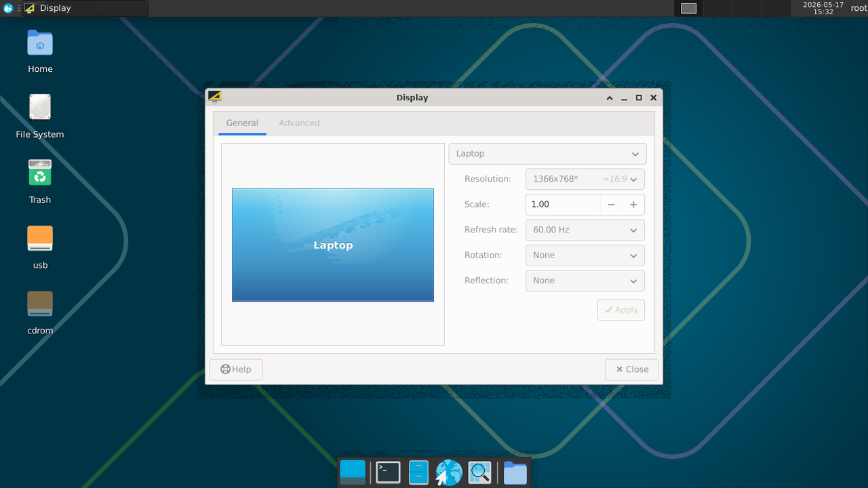Viewport: 868px width, 488px height.
Task: Switch to the General tab
Action: click(x=242, y=123)
